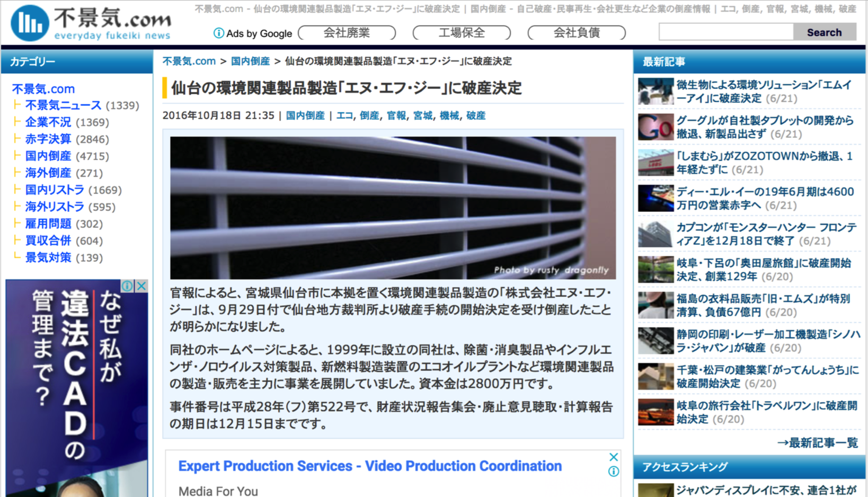Open the →最新記事一覧 link

coord(817,443)
